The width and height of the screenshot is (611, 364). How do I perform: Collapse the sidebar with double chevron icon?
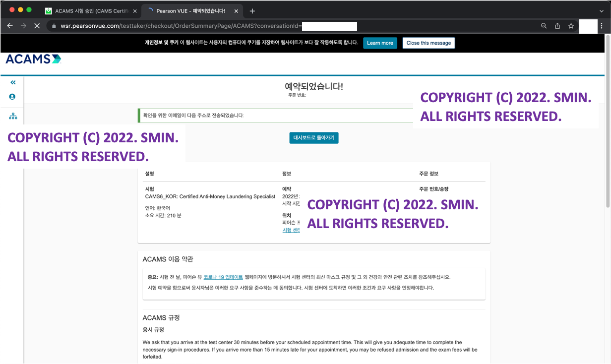click(13, 82)
